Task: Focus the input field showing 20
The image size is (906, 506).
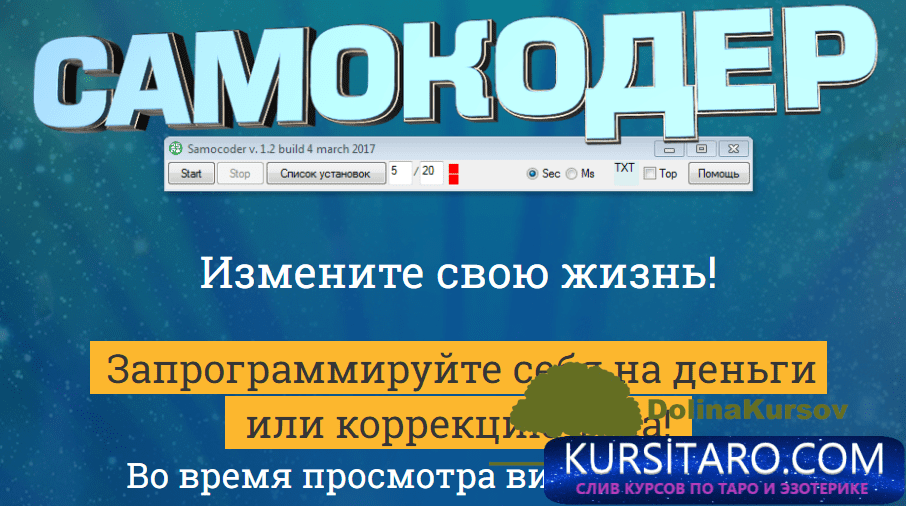Action: (431, 173)
